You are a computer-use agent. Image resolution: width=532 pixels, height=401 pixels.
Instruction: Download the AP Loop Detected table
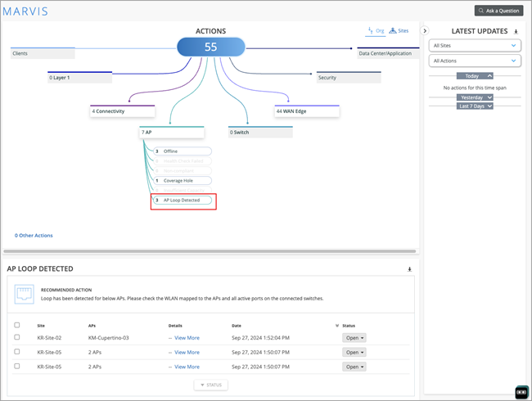409,268
